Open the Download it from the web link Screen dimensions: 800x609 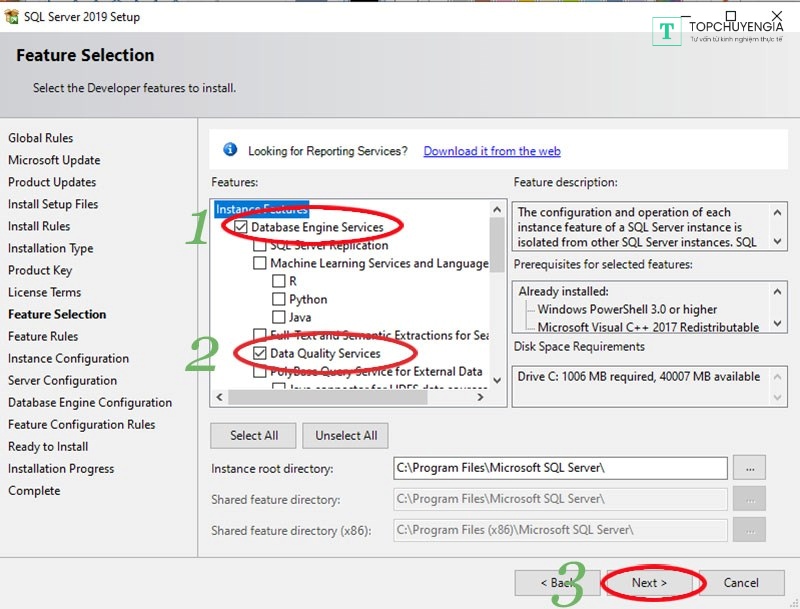click(491, 151)
